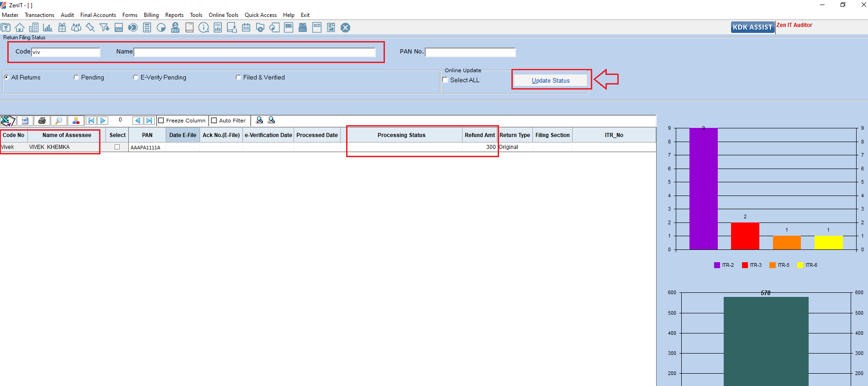Click the printer icon in grid toolbar

pyautogui.click(x=42, y=121)
